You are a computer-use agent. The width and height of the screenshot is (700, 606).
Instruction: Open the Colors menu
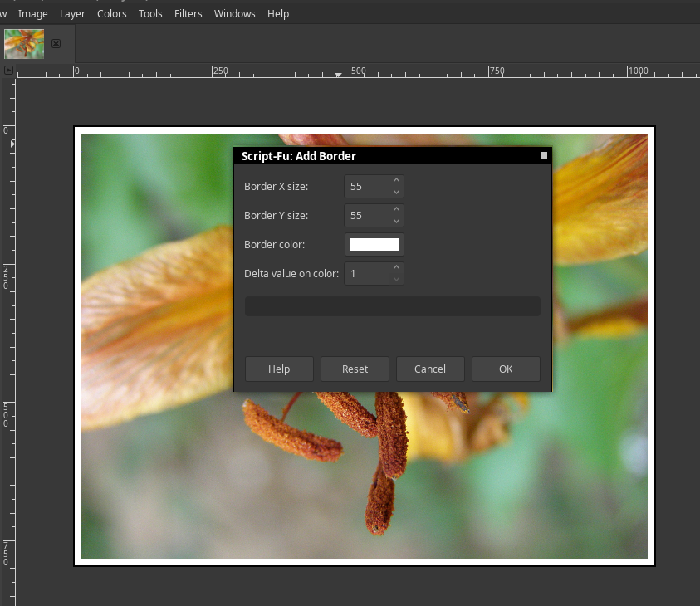click(x=112, y=13)
